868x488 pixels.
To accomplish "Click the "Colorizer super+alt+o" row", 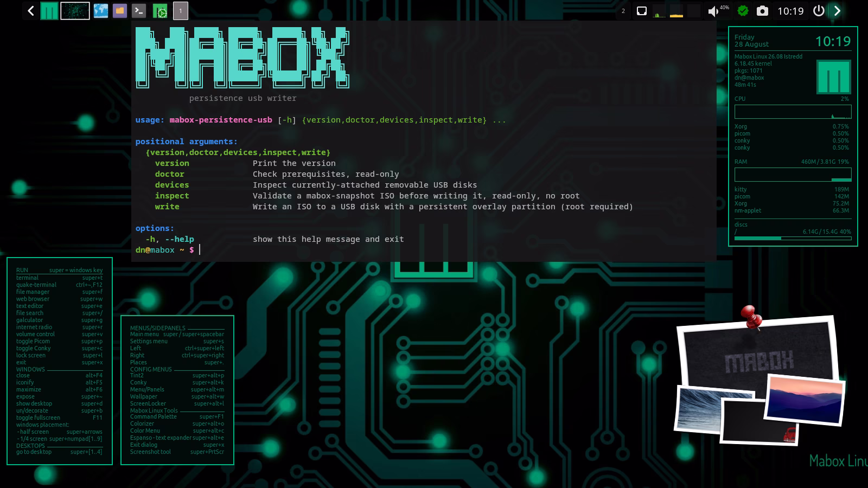I will tap(177, 423).
